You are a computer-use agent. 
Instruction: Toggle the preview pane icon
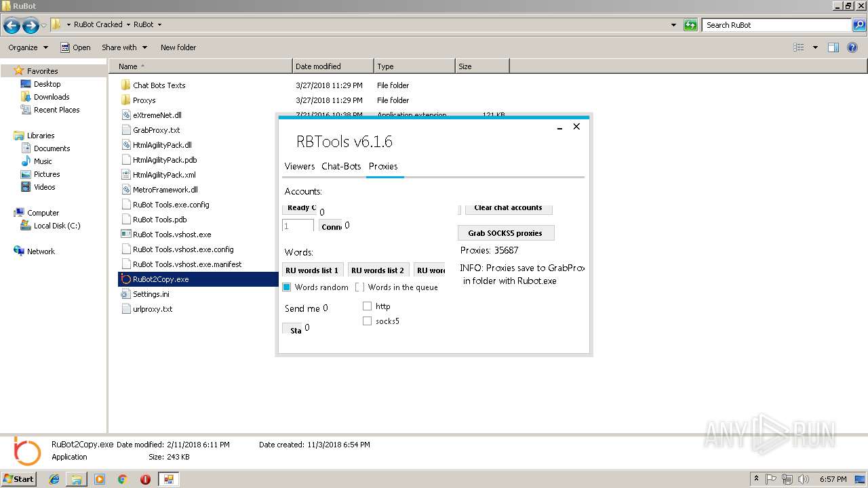coord(833,47)
